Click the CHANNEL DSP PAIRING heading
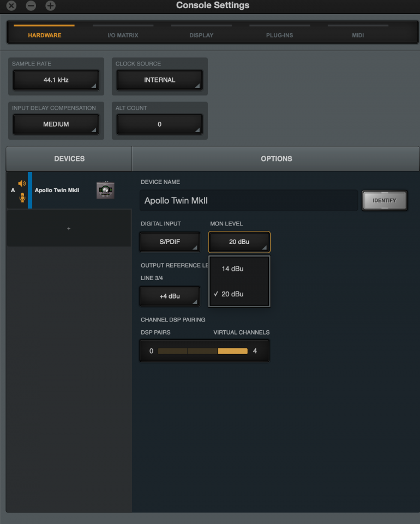The height and width of the screenshot is (524, 420). [x=173, y=320]
